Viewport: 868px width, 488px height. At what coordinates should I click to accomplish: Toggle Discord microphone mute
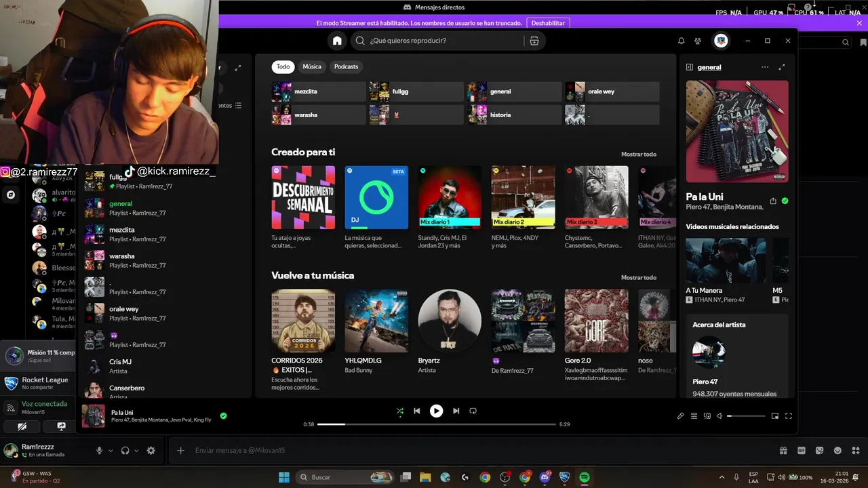point(99,450)
